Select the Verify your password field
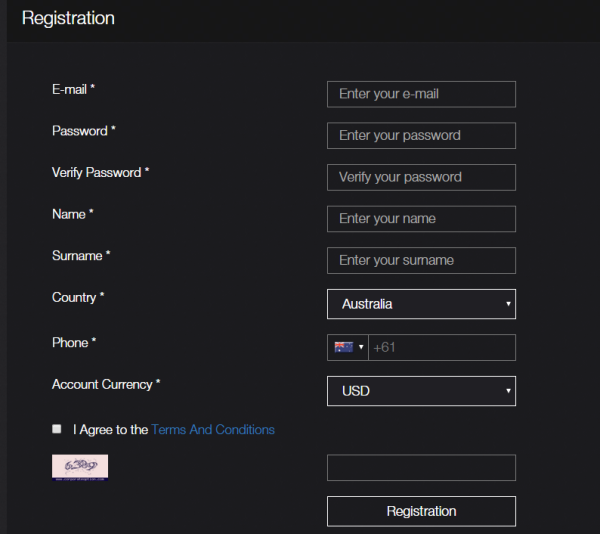The width and height of the screenshot is (600, 534). [x=421, y=177]
